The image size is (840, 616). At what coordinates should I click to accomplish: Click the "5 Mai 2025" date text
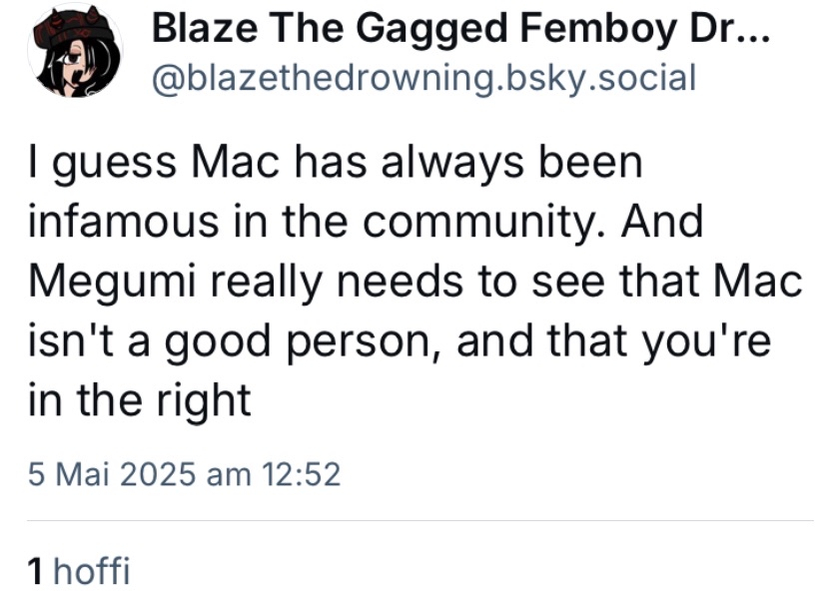113,472
